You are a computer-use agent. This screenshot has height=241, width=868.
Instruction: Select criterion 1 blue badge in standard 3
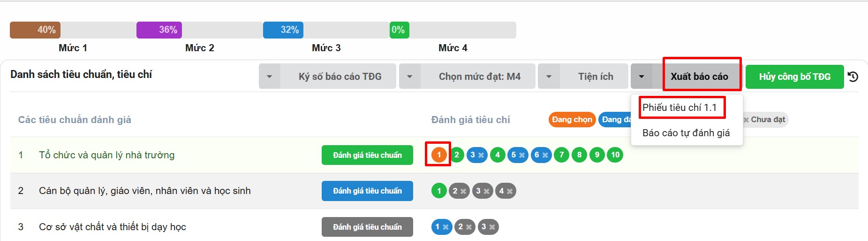(441, 227)
